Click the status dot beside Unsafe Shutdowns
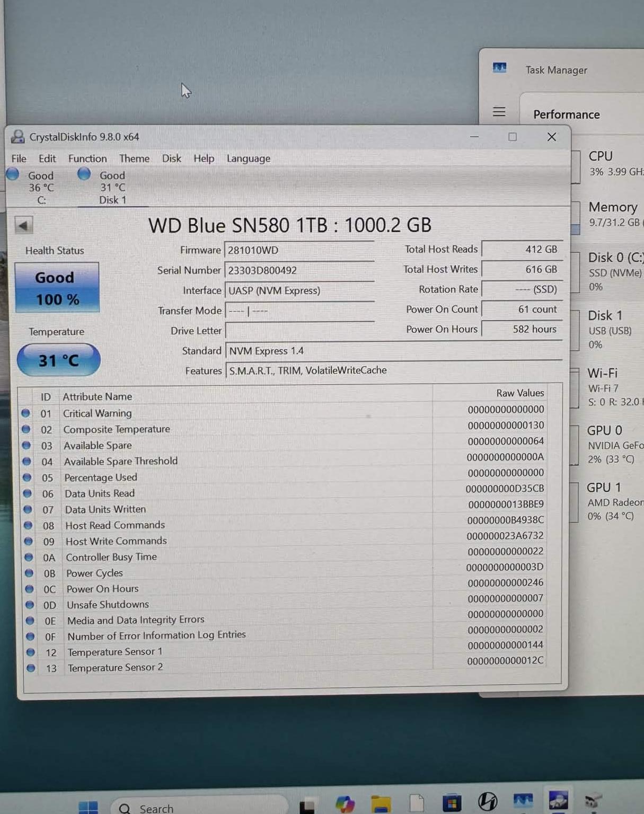 [30, 605]
